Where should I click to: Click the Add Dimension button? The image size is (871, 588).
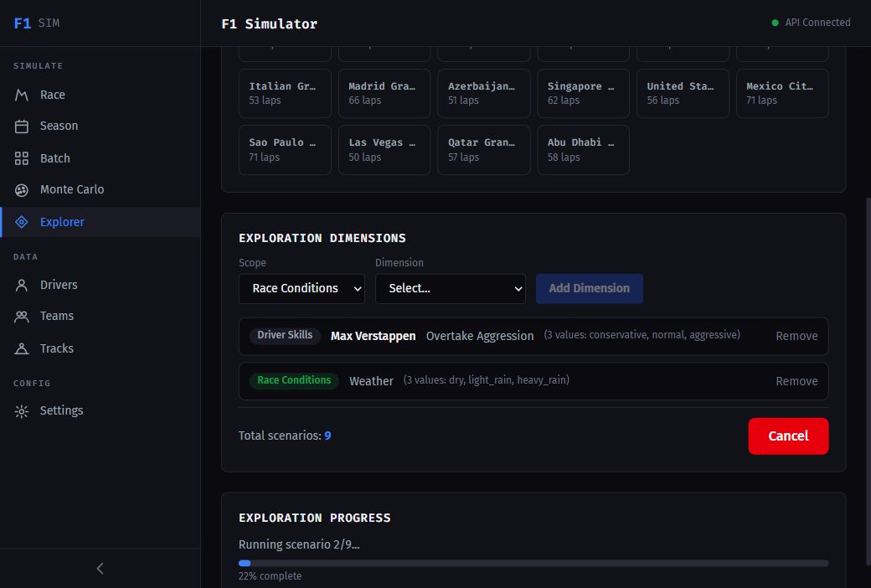click(590, 288)
